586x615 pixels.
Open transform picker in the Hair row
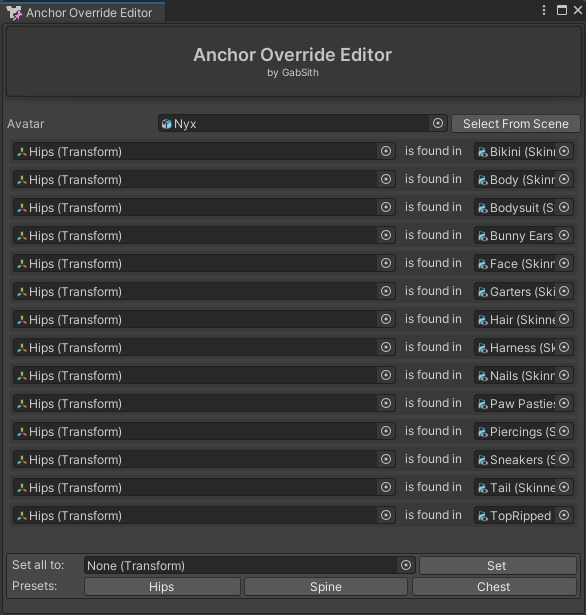point(386,319)
